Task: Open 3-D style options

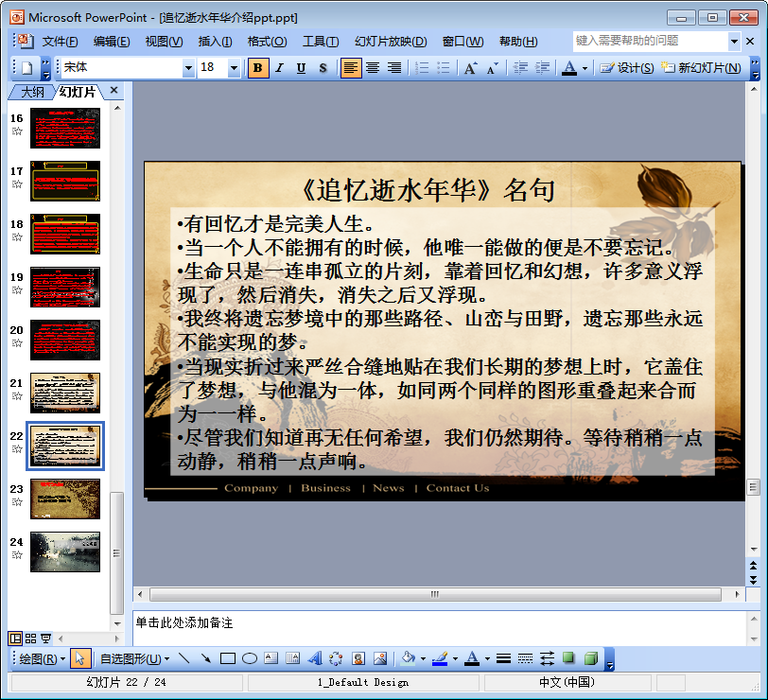Action: click(591, 658)
